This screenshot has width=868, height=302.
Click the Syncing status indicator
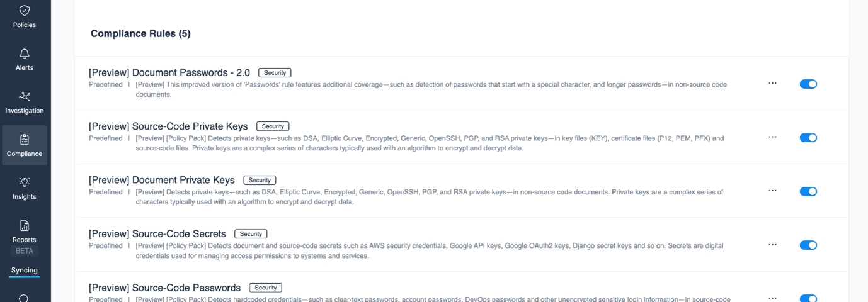[24, 271]
